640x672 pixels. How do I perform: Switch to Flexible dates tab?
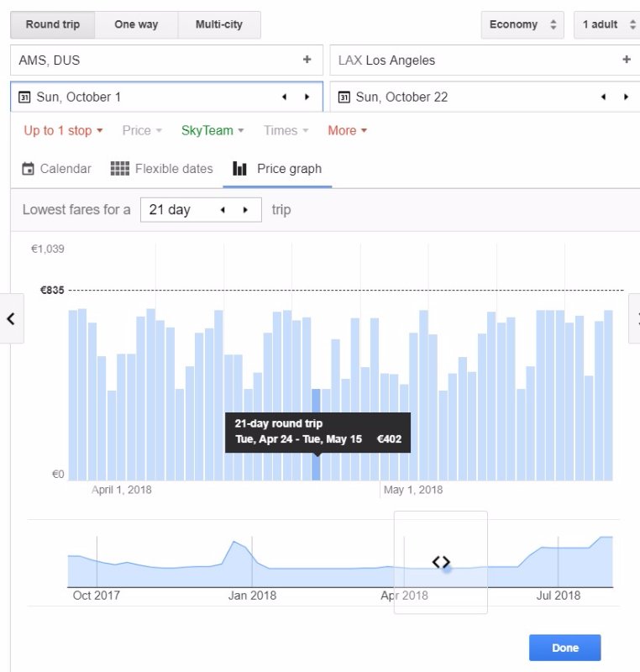point(162,169)
